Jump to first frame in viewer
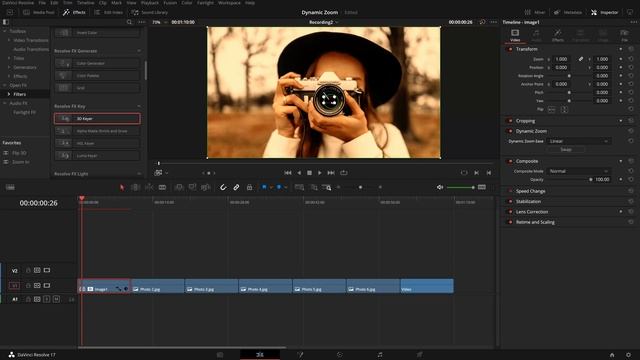 (288, 173)
